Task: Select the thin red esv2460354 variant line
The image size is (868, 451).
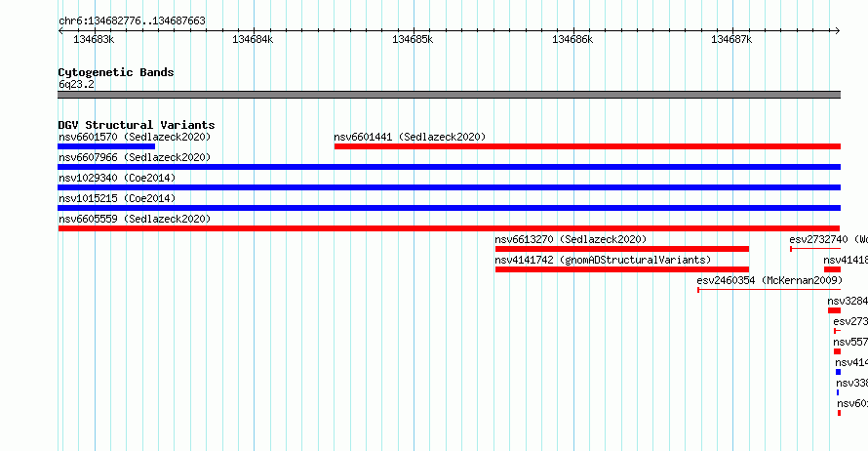Action: click(x=769, y=290)
